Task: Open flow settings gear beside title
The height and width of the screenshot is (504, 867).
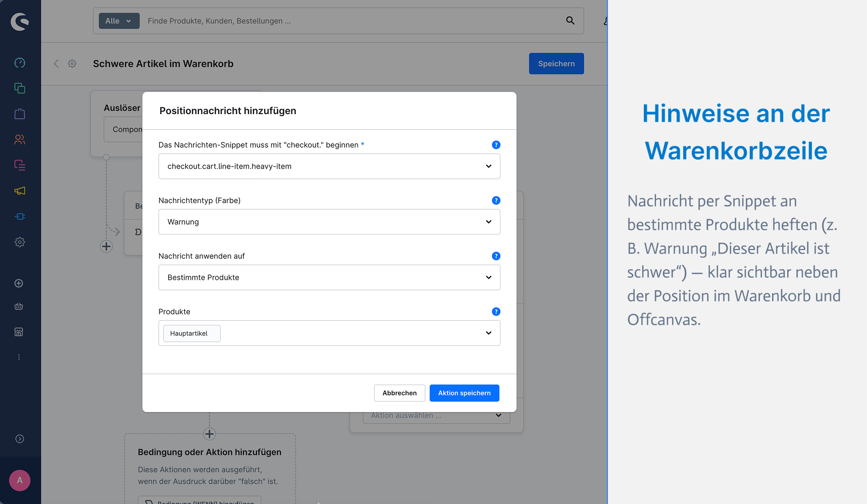Action: tap(72, 64)
